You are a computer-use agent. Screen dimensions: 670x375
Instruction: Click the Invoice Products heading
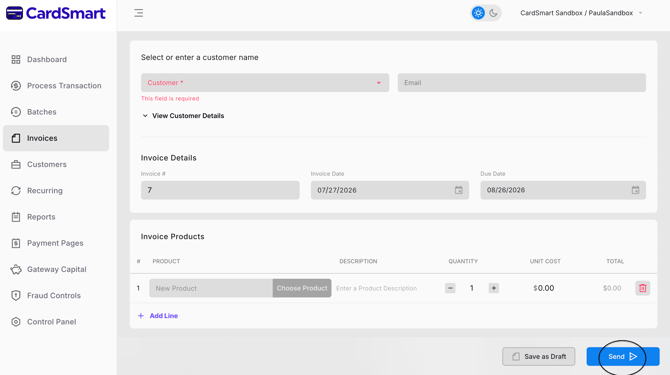pyautogui.click(x=173, y=237)
